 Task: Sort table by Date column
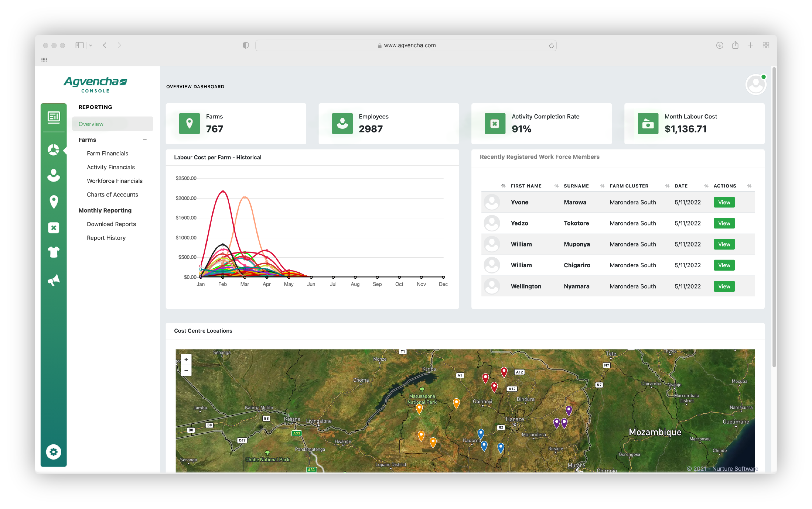(681, 186)
